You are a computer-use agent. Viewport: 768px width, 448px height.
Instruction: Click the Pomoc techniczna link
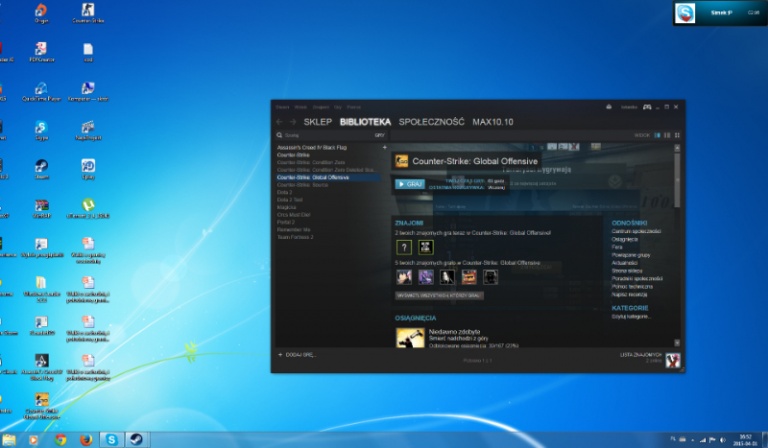pos(631,285)
